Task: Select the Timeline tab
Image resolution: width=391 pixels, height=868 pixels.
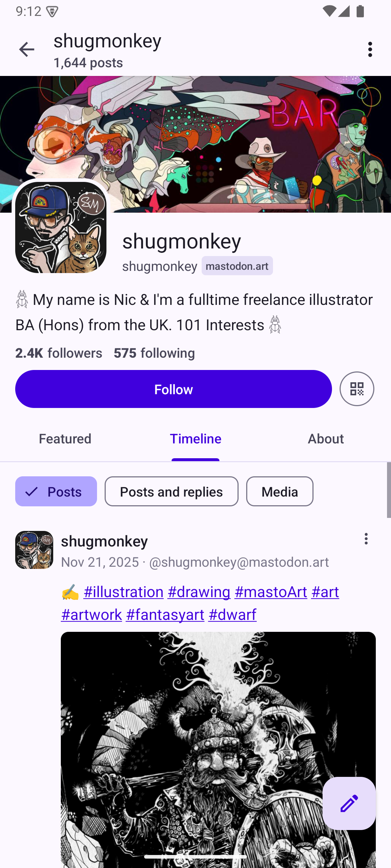Action: (x=195, y=439)
